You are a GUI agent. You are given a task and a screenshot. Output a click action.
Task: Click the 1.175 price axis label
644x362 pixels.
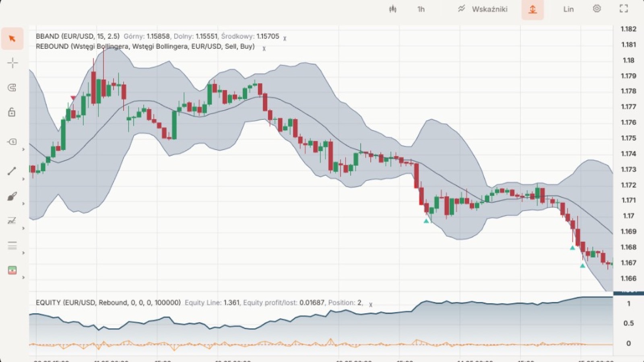628,138
